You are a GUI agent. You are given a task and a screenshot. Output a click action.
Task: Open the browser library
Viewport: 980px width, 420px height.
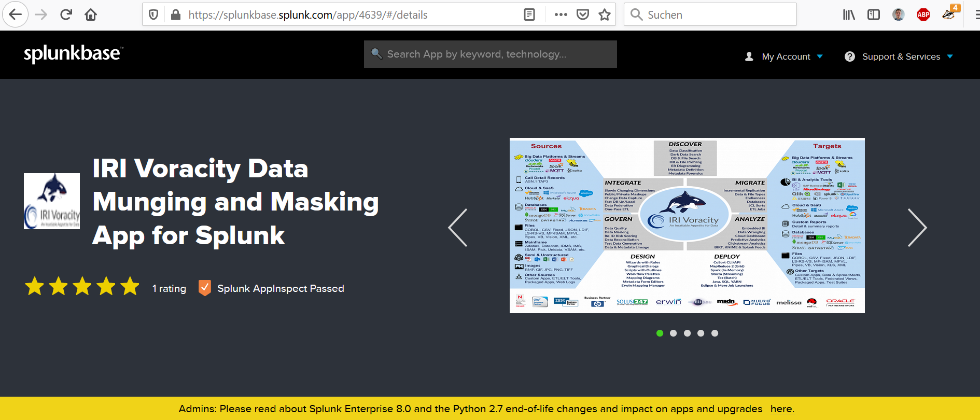[849, 15]
